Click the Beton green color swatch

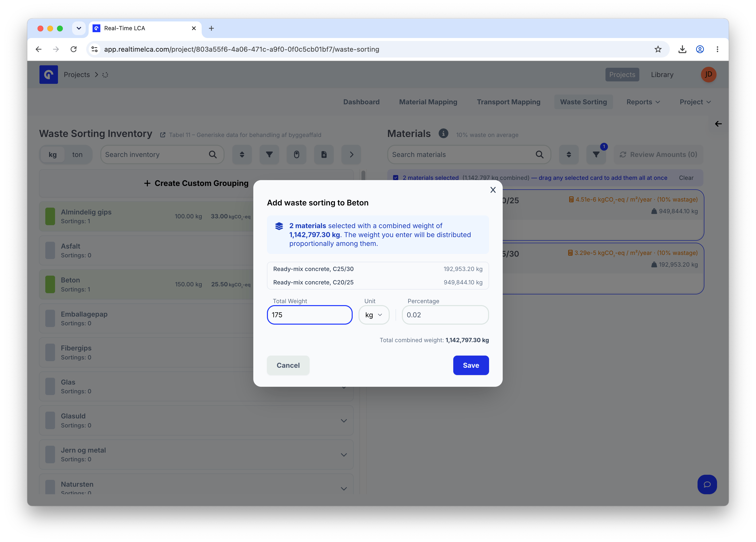pyautogui.click(x=50, y=284)
